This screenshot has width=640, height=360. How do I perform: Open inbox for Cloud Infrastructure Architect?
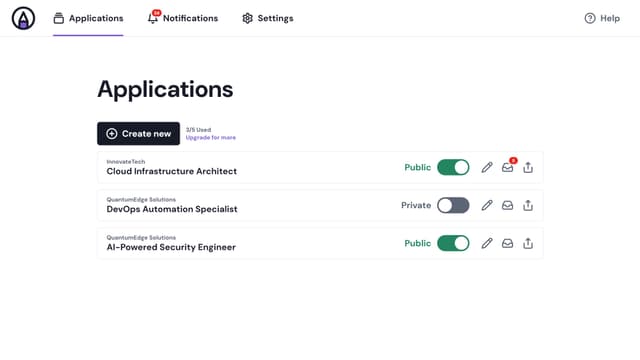point(507,167)
